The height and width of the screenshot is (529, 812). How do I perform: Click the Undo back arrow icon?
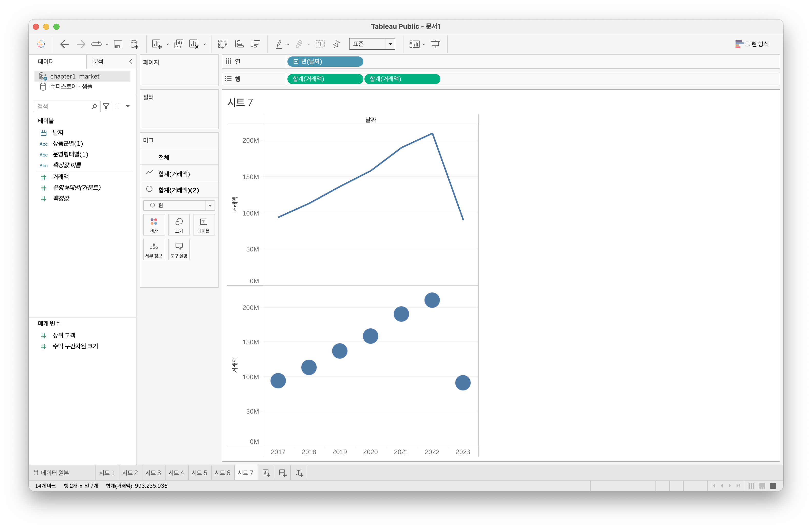[x=64, y=44]
